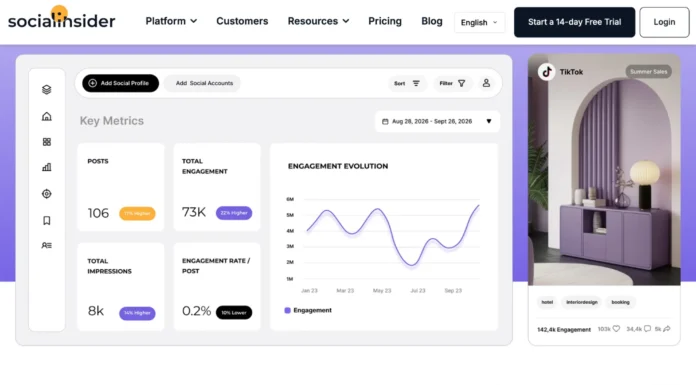Open the home sidebar icon
The width and height of the screenshot is (696, 385).
[x=47, y=116]
